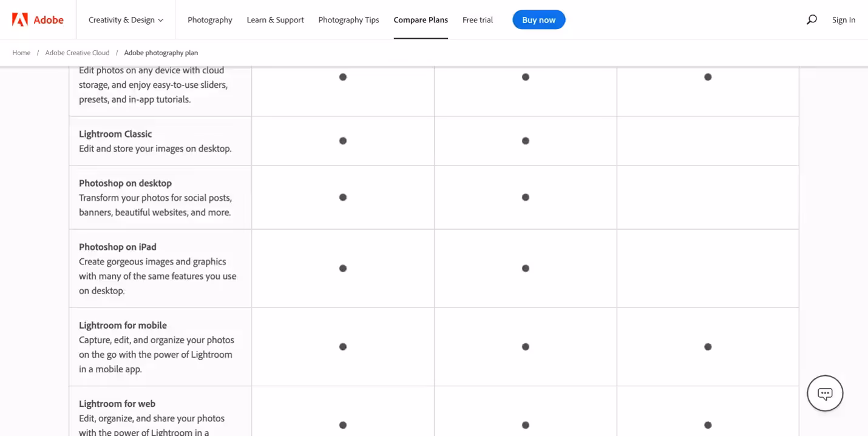The height and width of the screenshot is (439, 868).
Task: Click the Adobe logo icon
Action: pyautogui.click(x=20, y=20)
